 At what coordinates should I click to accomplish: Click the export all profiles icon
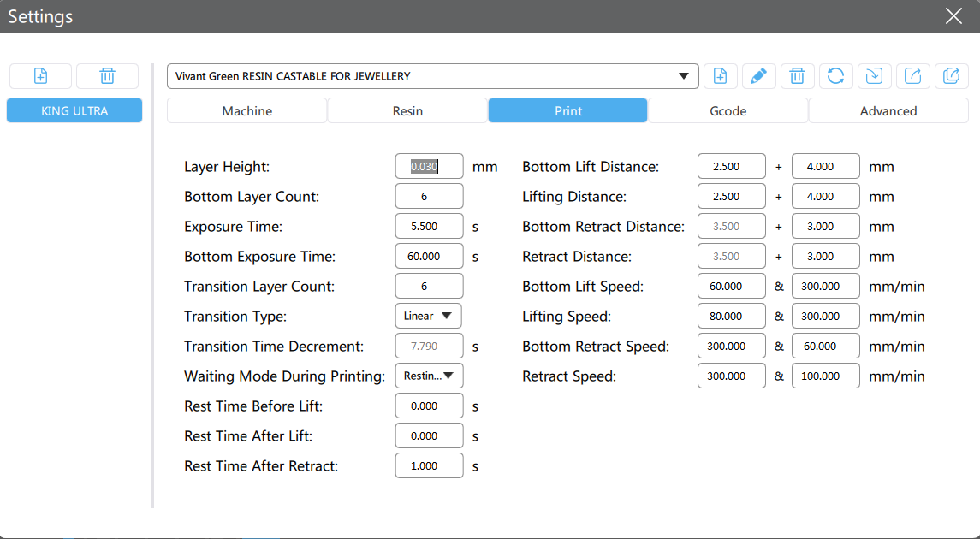click(951, 76)
